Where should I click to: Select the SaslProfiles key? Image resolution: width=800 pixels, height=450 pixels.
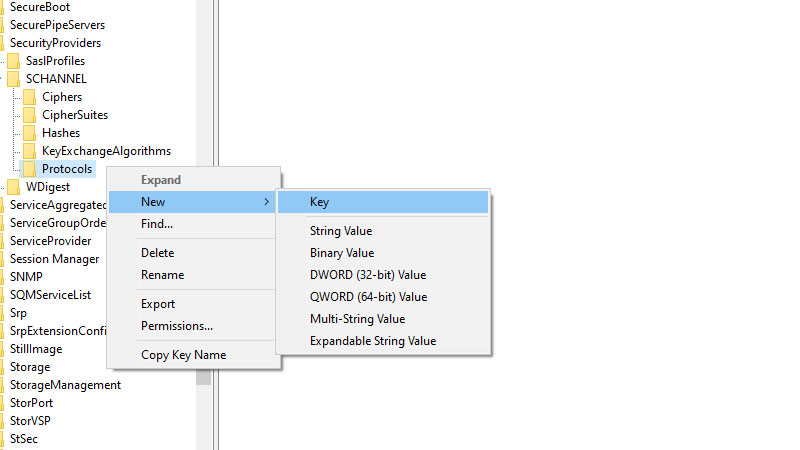55,61
